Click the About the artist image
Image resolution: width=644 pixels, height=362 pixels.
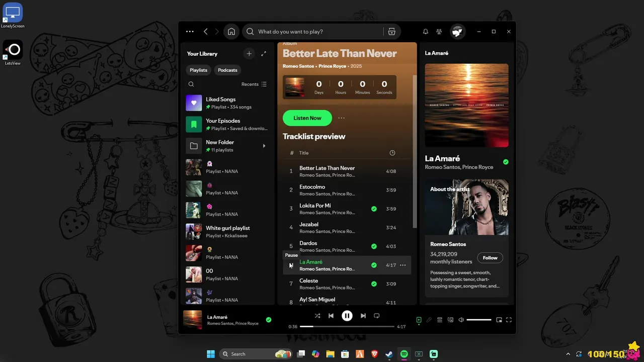click(x=466, y=207)
